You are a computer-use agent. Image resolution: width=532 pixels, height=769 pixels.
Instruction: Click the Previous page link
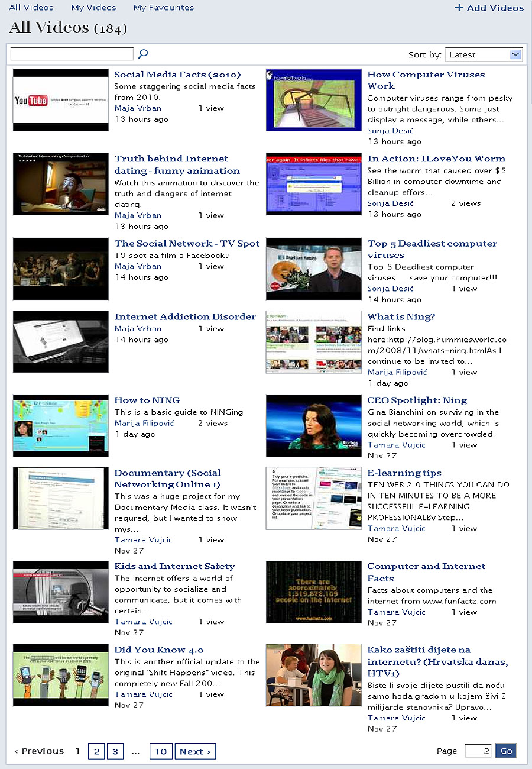pos(39,751)
